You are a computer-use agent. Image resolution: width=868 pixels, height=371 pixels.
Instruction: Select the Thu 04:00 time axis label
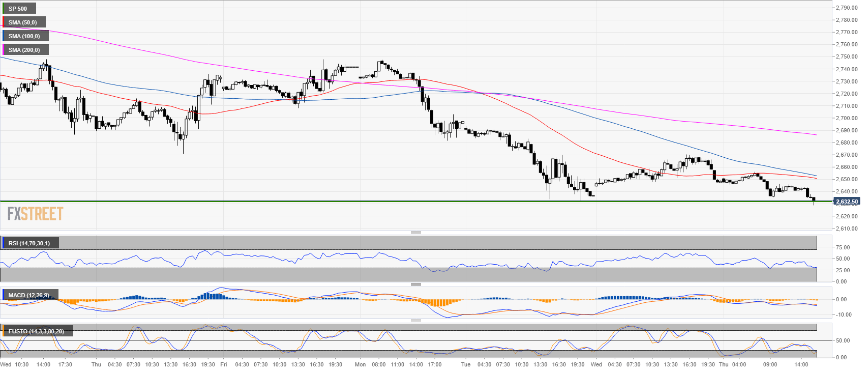[732, 364]
